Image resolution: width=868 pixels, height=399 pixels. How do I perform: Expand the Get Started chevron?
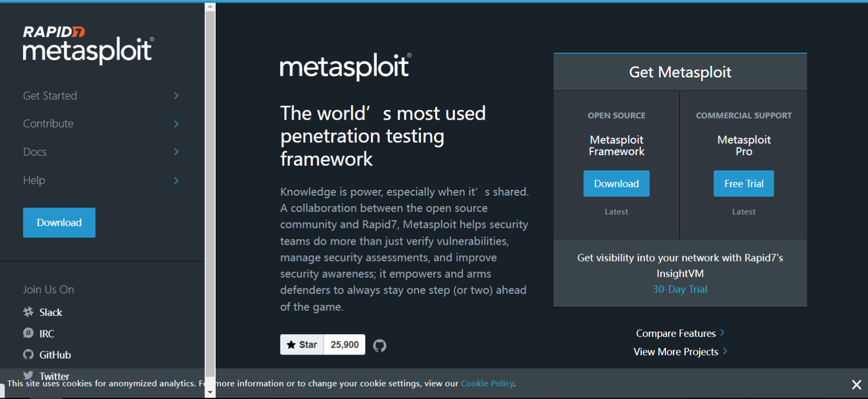tap(176, 96)
